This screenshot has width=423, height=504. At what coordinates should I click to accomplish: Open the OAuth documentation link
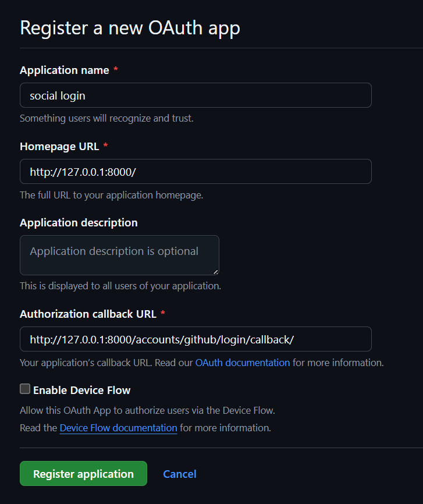242,363
